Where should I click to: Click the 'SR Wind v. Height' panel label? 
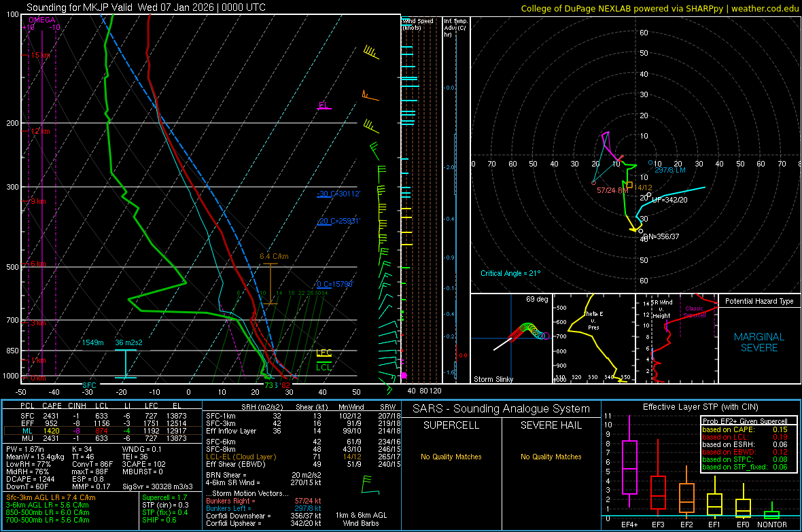[661, 309]
